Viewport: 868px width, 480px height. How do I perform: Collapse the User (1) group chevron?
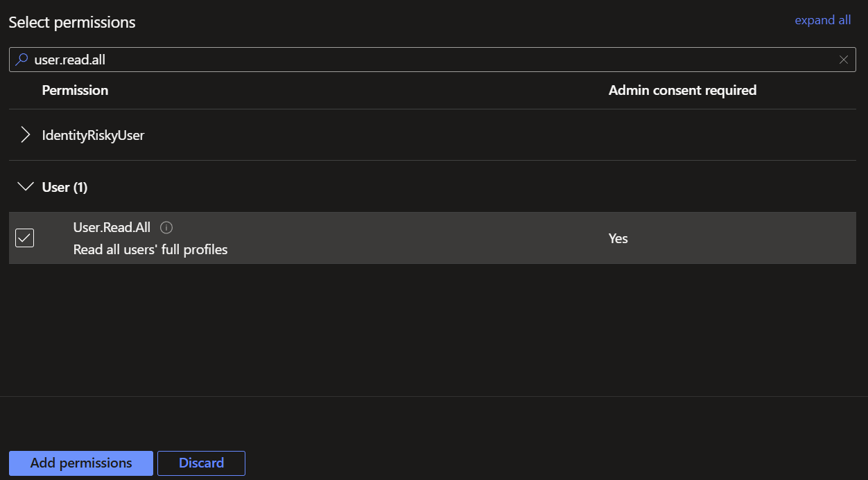[x=26, y=187]
